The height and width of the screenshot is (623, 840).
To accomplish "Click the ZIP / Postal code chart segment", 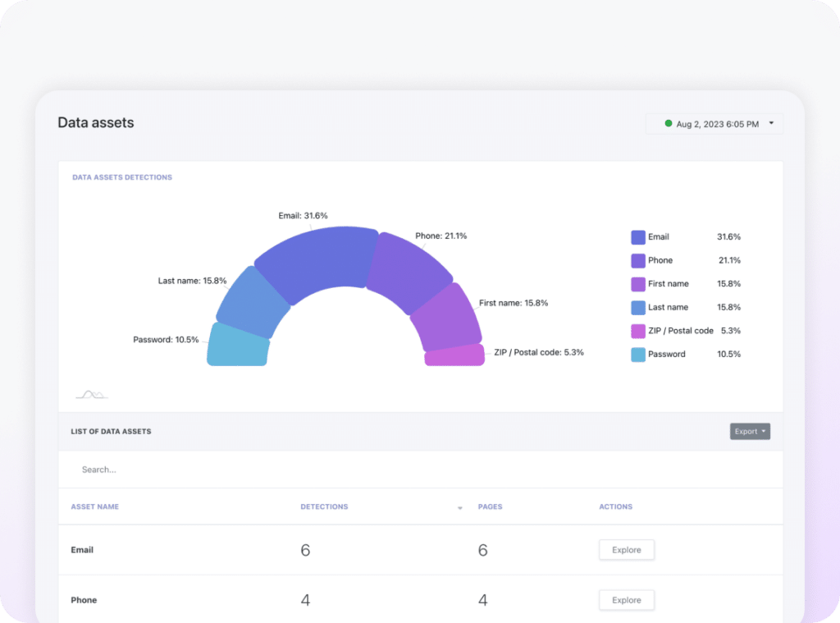I will pyautogui.click(x=454, y=356).
